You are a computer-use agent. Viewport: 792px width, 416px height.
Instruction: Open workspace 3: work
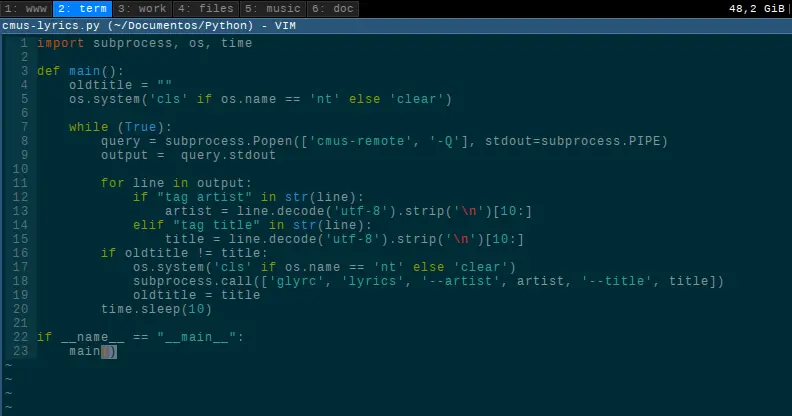(x=142, y=9)
